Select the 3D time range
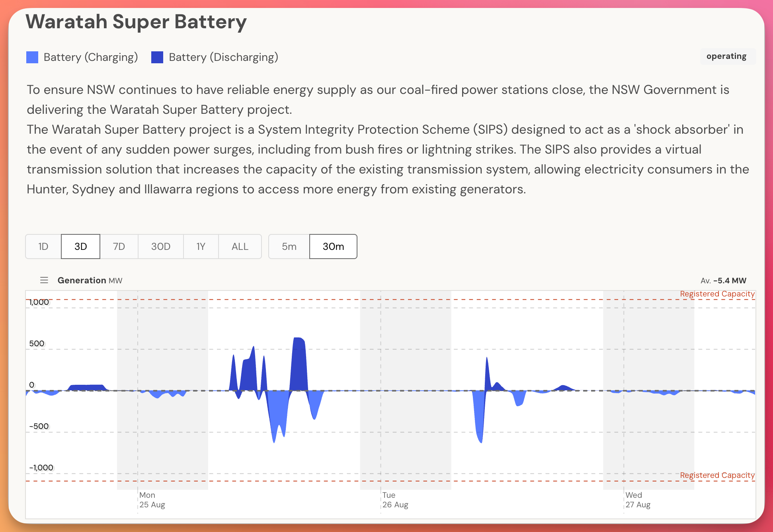 (x=80, y=246)
